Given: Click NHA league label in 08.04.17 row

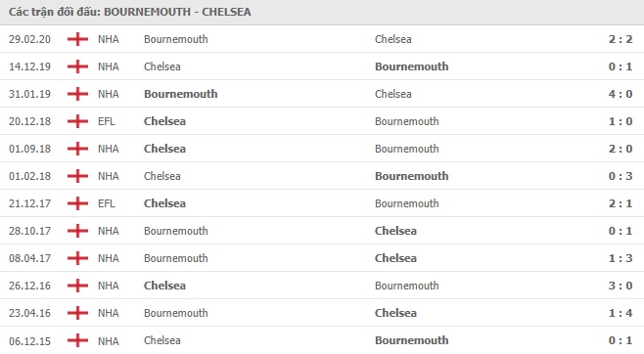Looking at the screenshot, I should tap(109, 258).
